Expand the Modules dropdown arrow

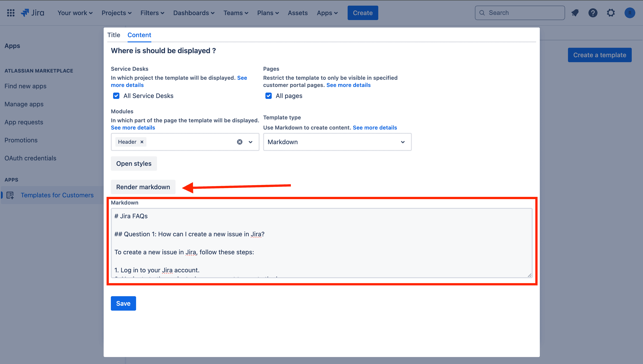[250, 142]
